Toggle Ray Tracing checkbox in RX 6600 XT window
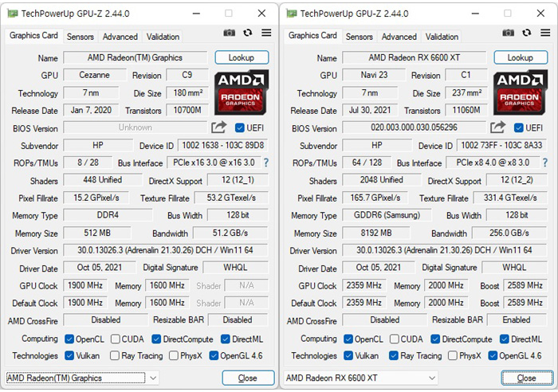Image resolution: width=558 pixels, height=392 pixels. (x=395, y=356)
